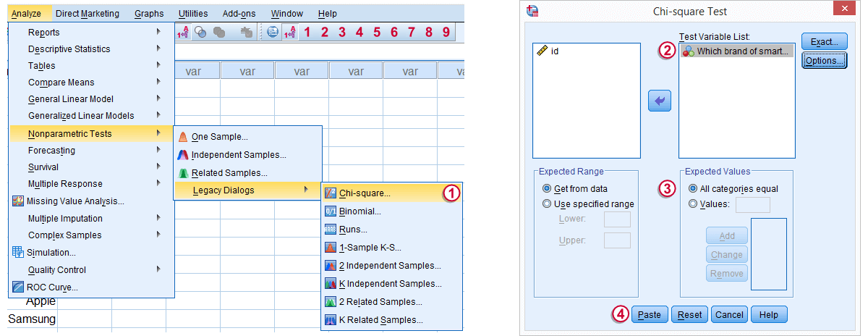Choose Independent Samples nonparametric test

click(247, 154)
